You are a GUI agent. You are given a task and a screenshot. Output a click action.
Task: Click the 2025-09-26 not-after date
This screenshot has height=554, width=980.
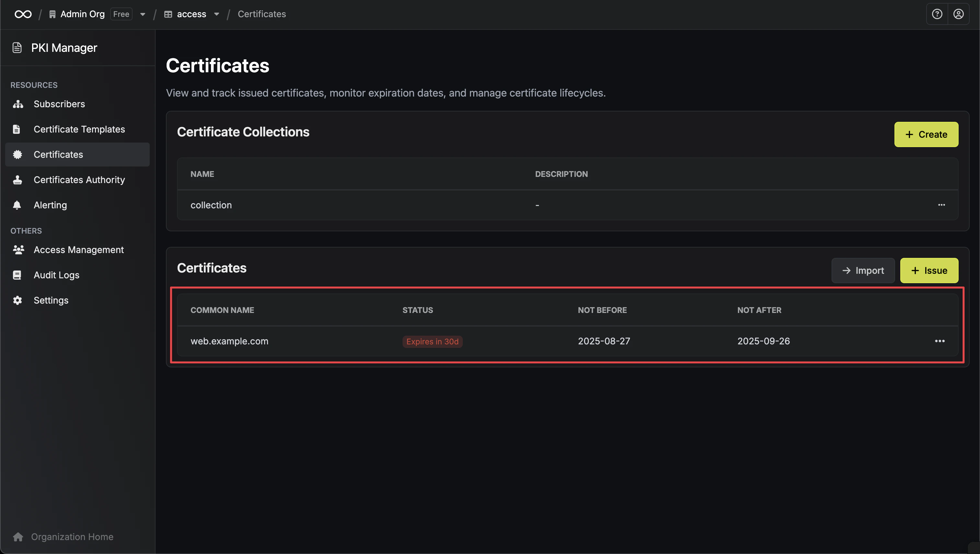coord(764,341)
